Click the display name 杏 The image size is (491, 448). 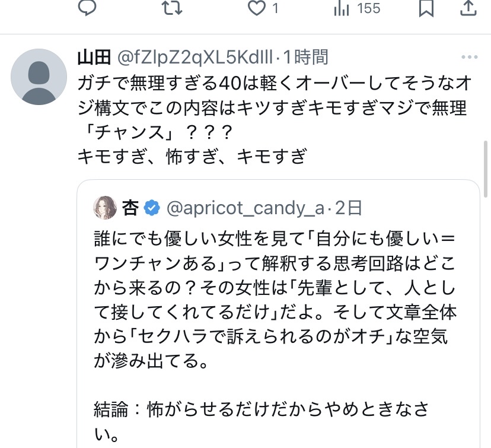(x=130, y=208)
